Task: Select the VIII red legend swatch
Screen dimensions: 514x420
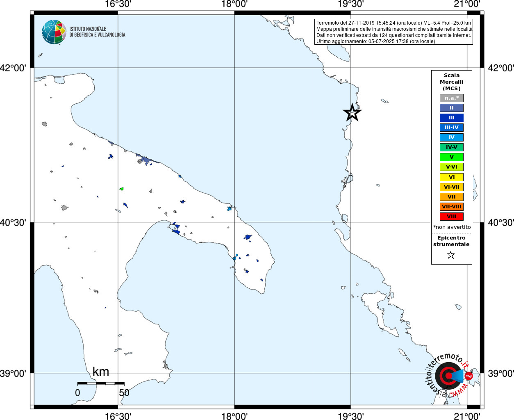Action: (452, 217)
